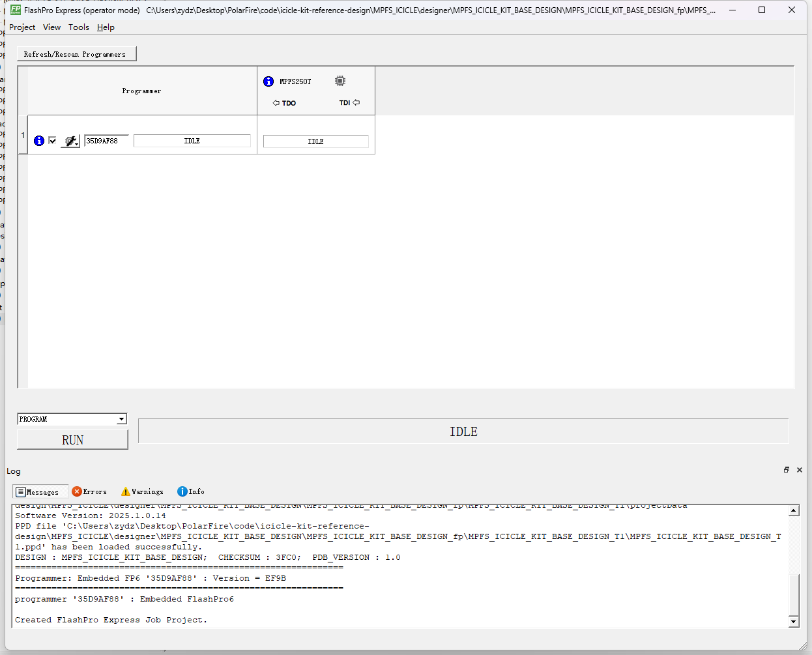The width and height of the screenshot is (812, 655).
Task: Switch to the Errors log tab
Action: tap(89, 491)
